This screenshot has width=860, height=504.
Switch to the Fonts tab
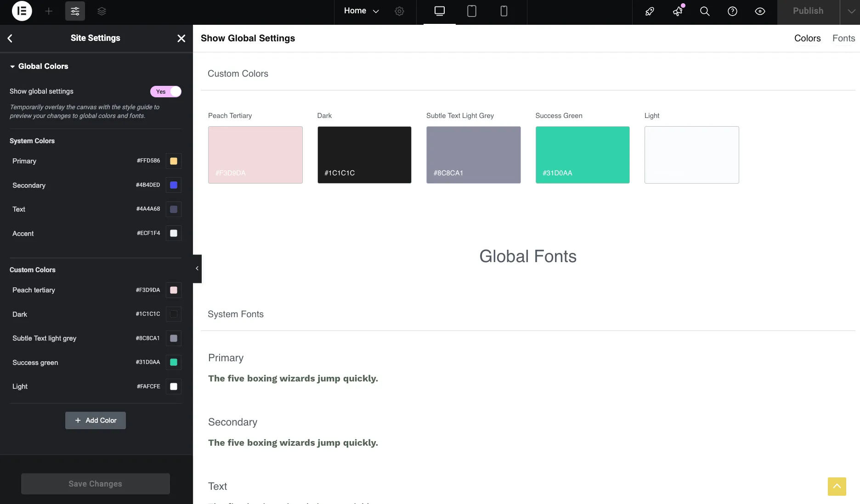click(843, 38)
